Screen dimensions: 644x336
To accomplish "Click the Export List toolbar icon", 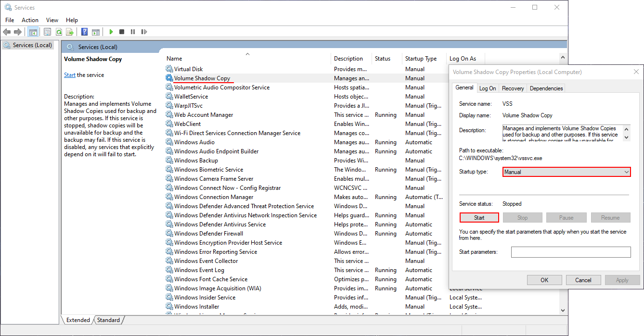I will click(70, 32).
